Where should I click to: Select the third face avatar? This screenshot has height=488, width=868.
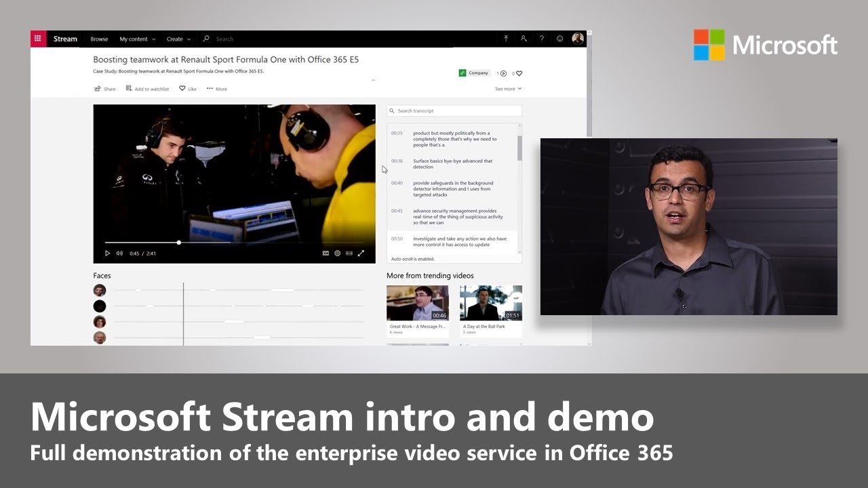(x=100, y=322)
